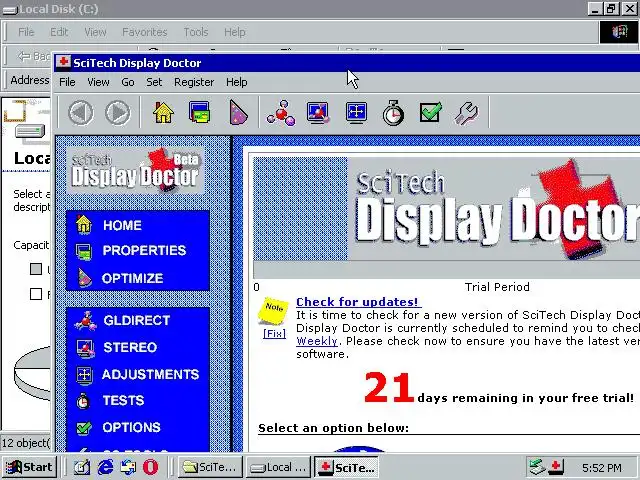640x480 pixels.
Task: Open the Go menu in Display Doctor
Action: (x=128, y=82)
